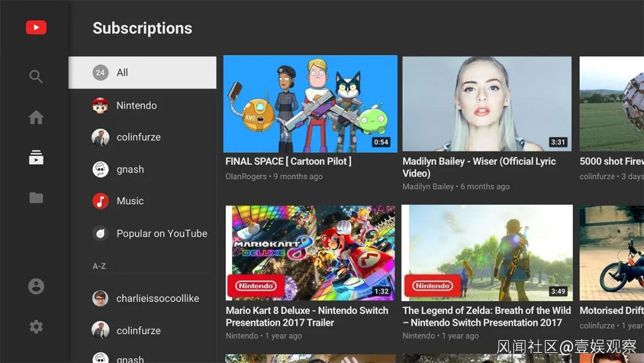Open the Zelda Breath of the Wild thumbnail
The image size is (644, 363).
(487, 253)
